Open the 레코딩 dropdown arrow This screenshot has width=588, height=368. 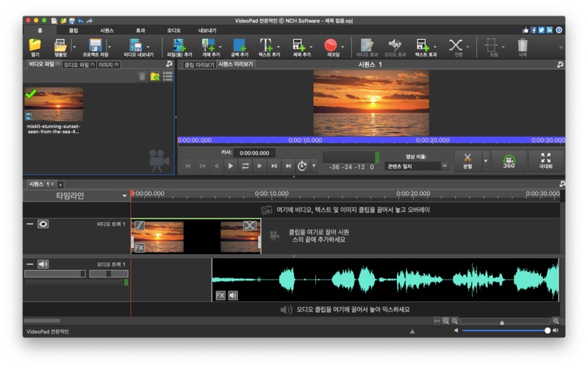pyautogui.click(x=343, y=47)
